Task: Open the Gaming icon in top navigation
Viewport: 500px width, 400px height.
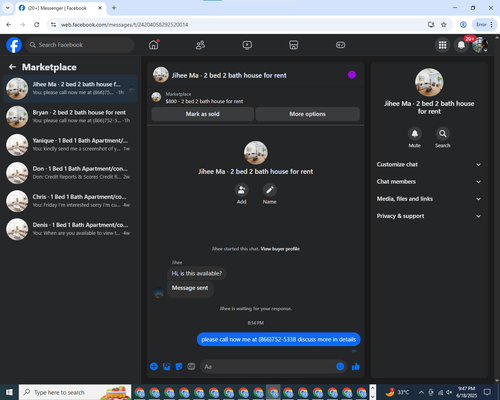Action: point(340,45)
